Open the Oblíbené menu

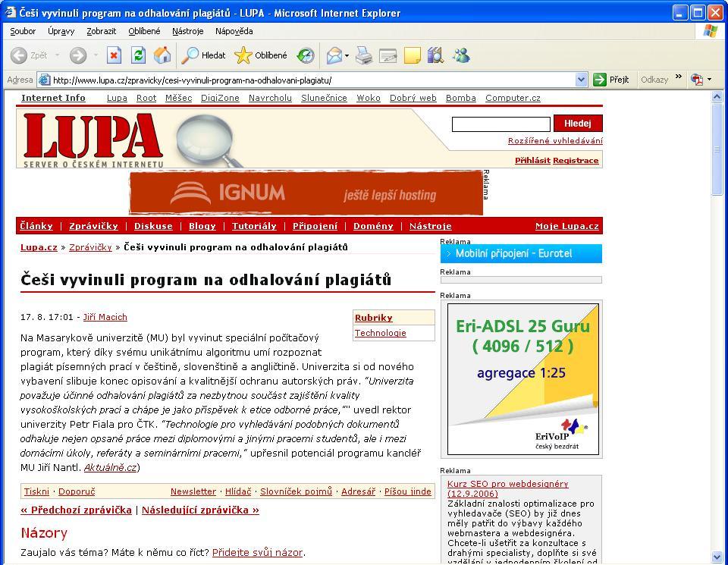coord(144,31)
